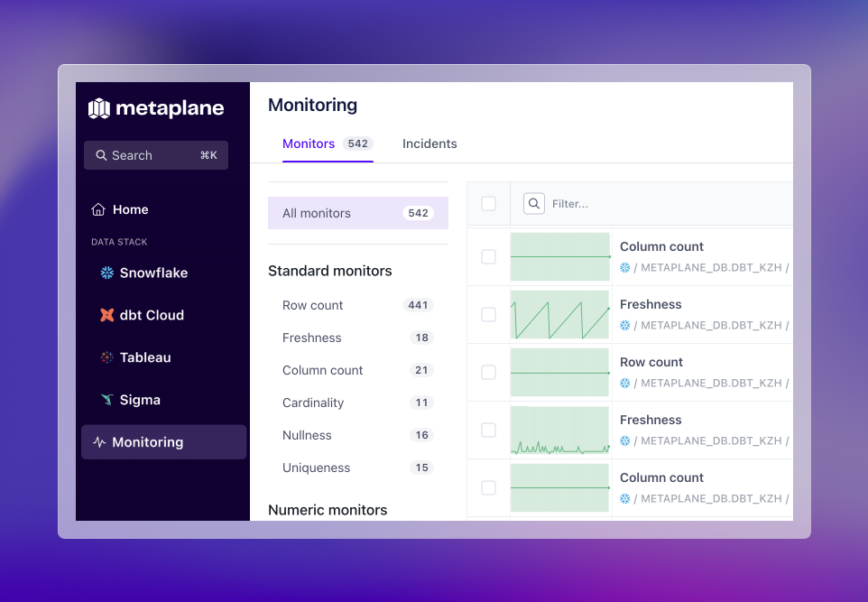Click the Metaplane logo

155,108
